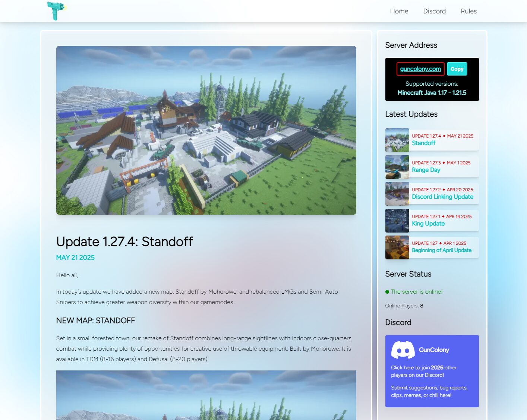Open the Discord Linking Update thumbnail

[397, 194]
